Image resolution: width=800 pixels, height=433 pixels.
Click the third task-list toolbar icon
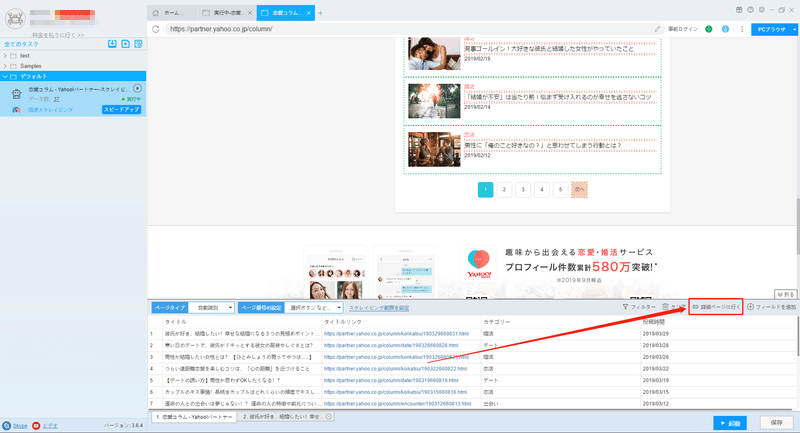click(138, 44)
